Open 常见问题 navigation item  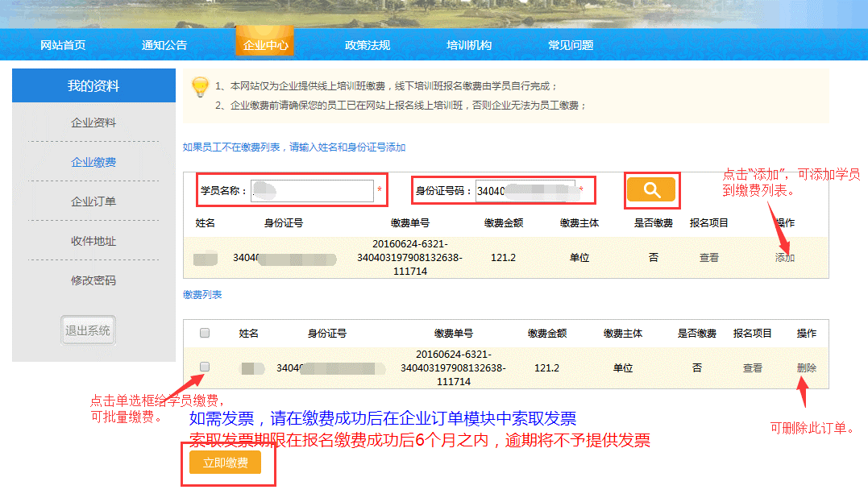[571, 45]
